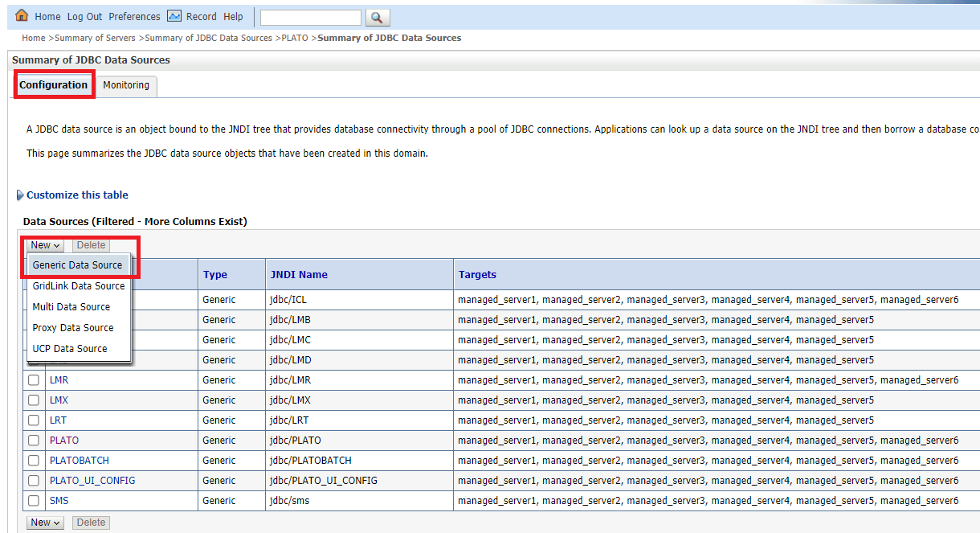Switch to the Monitoring tab
This screenshot has height=533, width=980.
click(126, 85)
